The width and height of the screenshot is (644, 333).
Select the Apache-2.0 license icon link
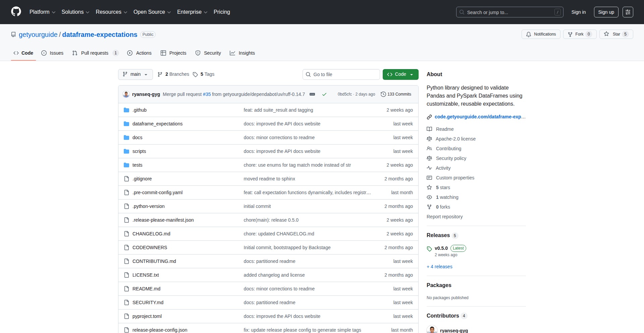[429, 139]
